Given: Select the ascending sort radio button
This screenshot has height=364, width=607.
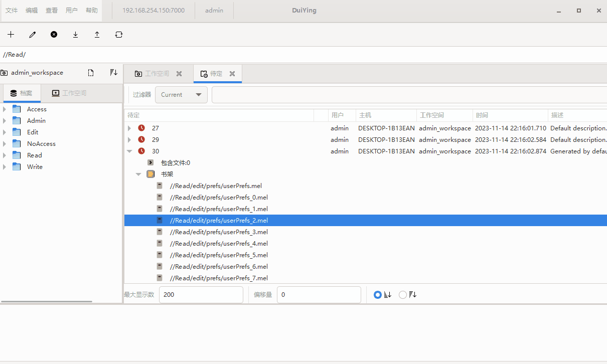Looking at the screenshot, I should tap(378, 295).
